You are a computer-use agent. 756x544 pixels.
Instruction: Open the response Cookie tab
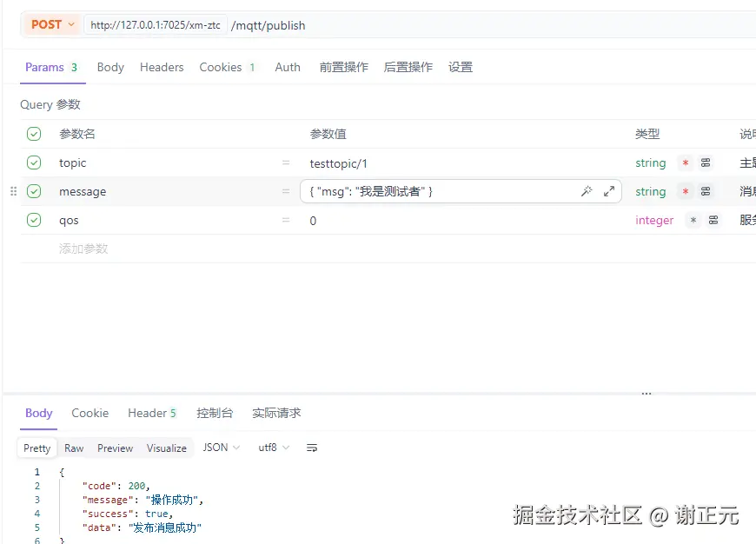[90, 414]
